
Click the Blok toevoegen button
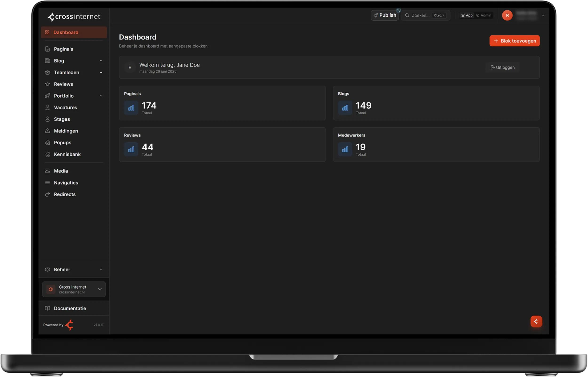click(x=515, y=41)
